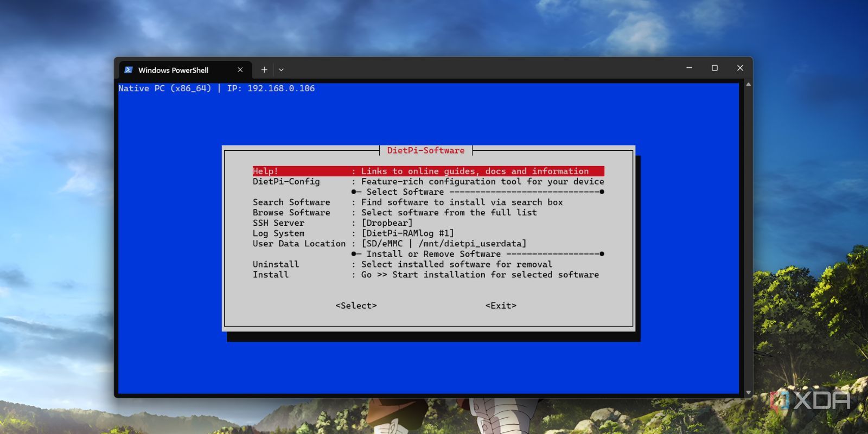Select the DietPi-Config menu entry

[x=429, y=182]
